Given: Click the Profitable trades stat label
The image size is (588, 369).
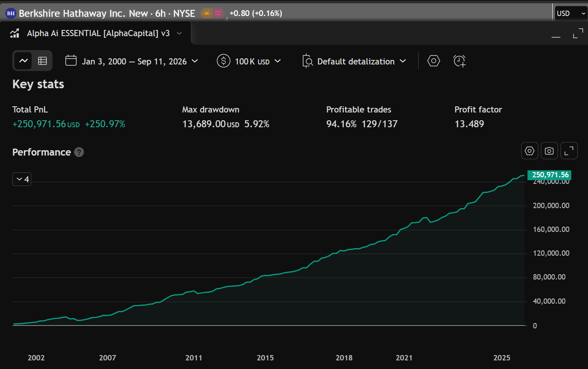Looking at the screenshot, I should [359, 110].
